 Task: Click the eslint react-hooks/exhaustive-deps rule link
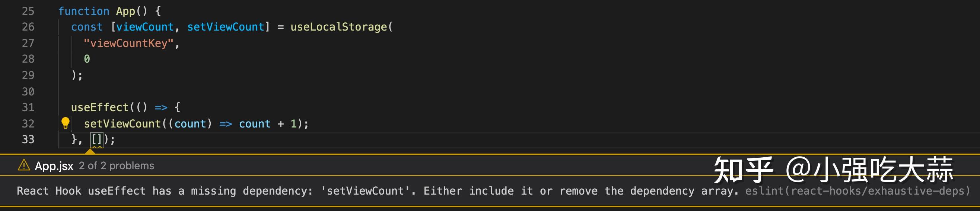coord(857,190)
